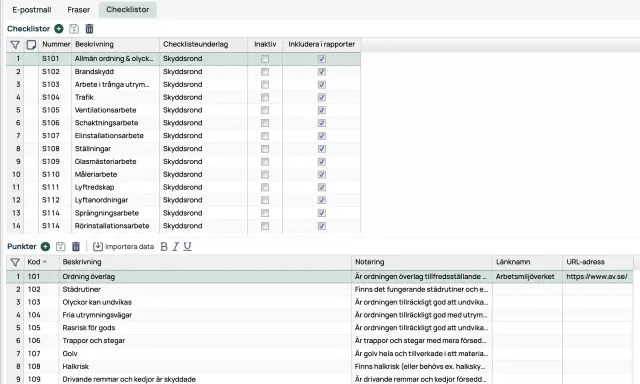Select the Lyftredskap row
This screenshot has width=640, height=384.
(x=183, y=187)
